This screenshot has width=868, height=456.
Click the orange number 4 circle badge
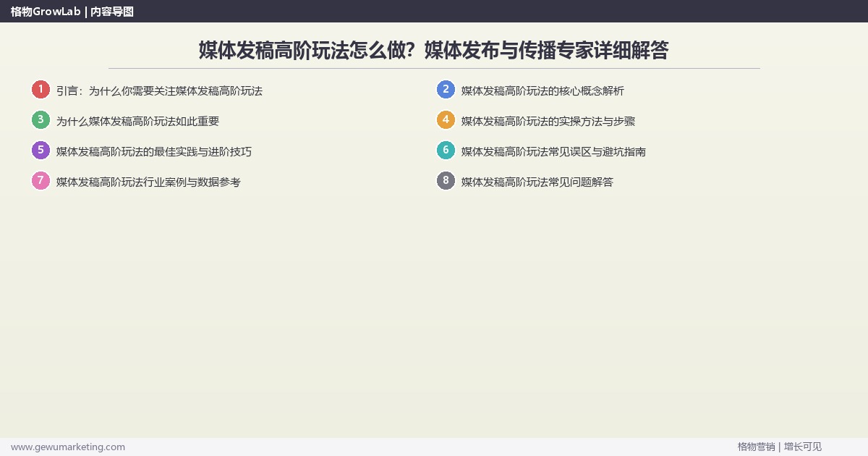pos(446,120)
